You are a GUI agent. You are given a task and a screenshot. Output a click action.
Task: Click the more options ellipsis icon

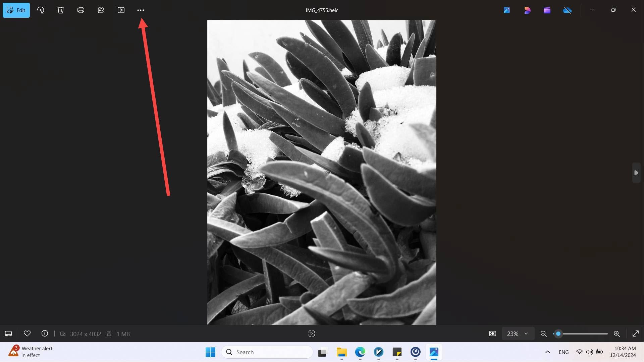pyautogui.click(x=141, y=10)
